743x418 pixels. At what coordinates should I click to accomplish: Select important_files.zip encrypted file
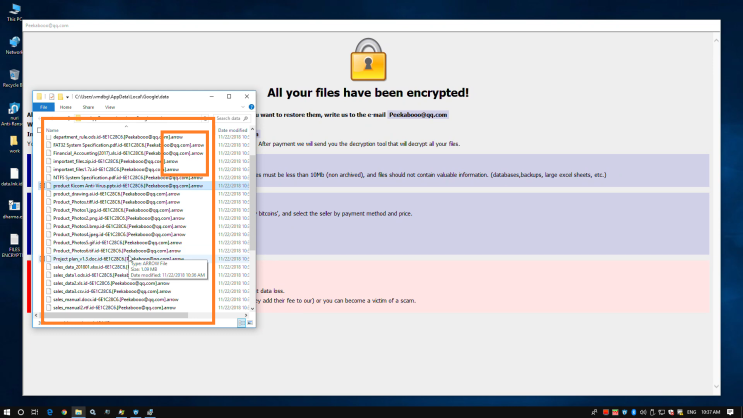tap(115, 161)
